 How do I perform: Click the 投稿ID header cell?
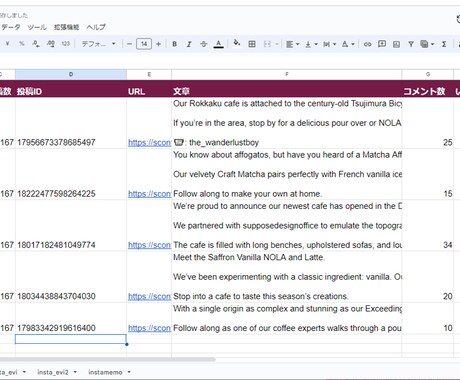pyautogui.click(x=71, y=89)
